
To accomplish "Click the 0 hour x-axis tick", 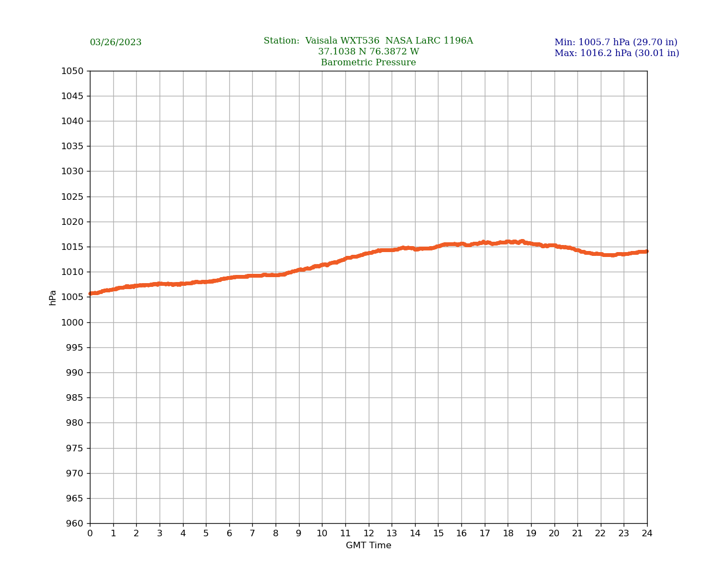I will 90,534.
